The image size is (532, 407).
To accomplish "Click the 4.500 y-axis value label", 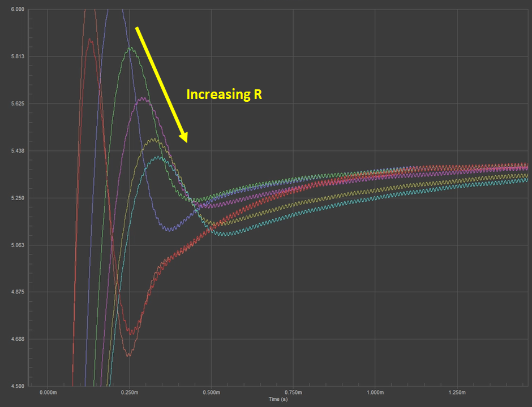I will click(x=18, y=386).
